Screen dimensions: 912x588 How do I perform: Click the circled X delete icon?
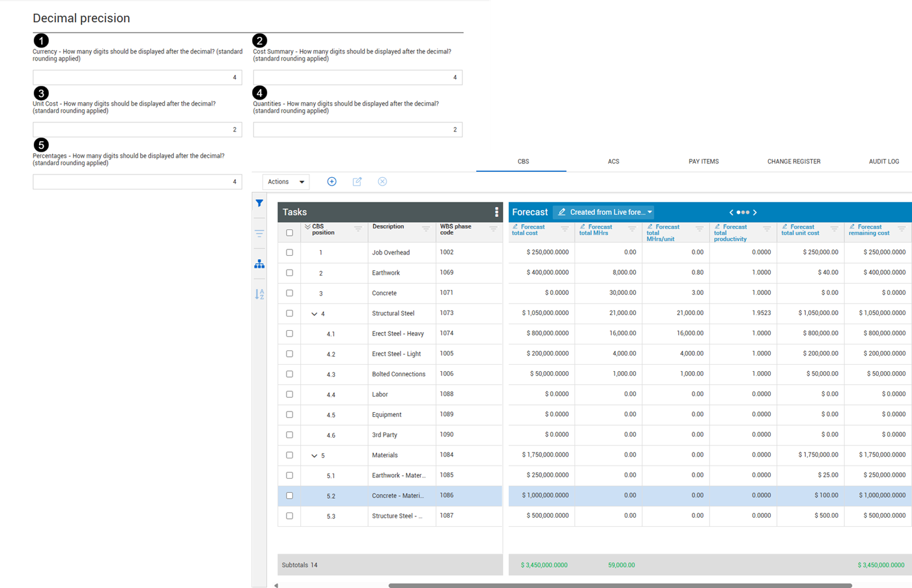point(382,182)
